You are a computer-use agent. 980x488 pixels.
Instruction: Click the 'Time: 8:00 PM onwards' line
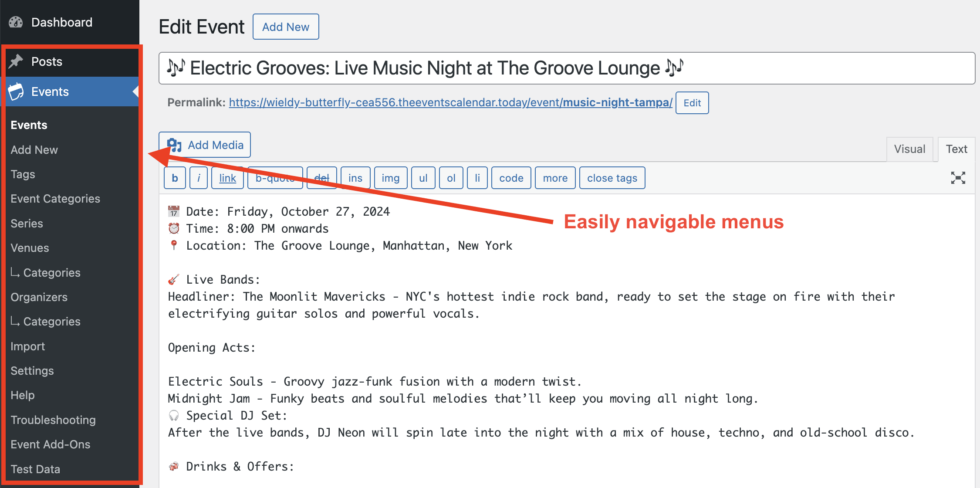click(x=248, y=229)
